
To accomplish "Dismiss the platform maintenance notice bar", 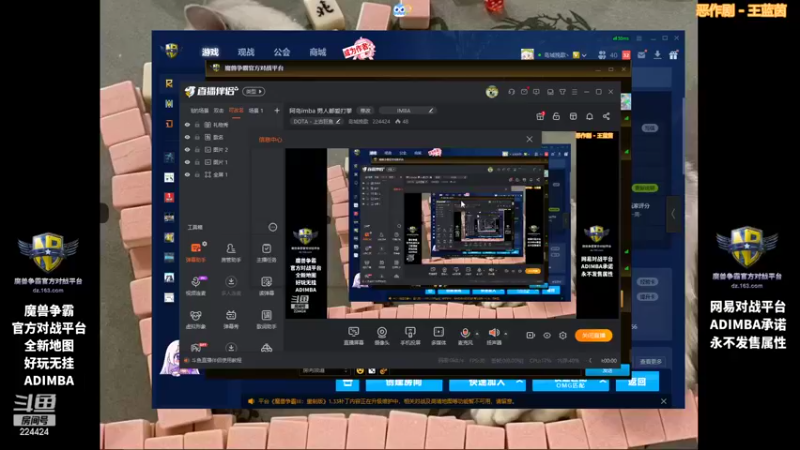I will coord(663,402).
